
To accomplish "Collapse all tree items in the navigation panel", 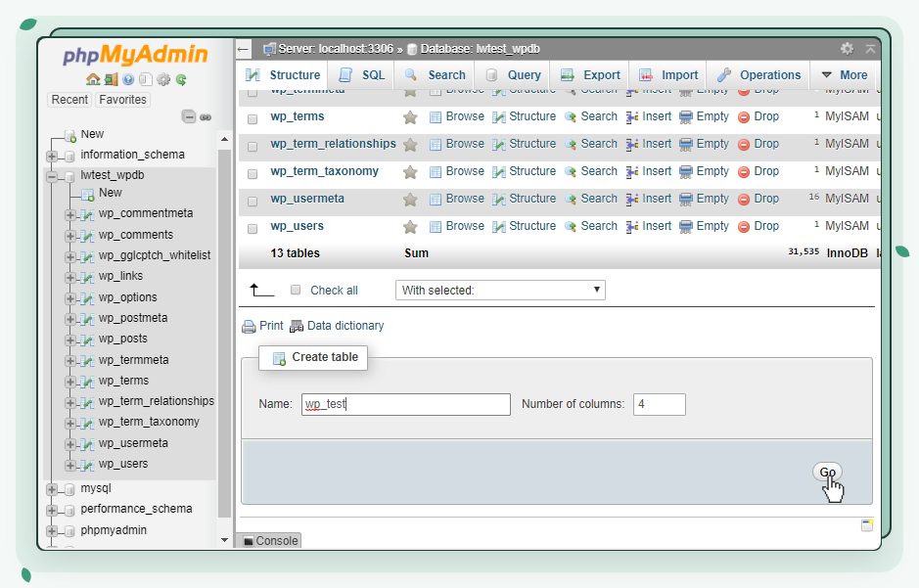I will pyautogui.click(x=188, y=116).
